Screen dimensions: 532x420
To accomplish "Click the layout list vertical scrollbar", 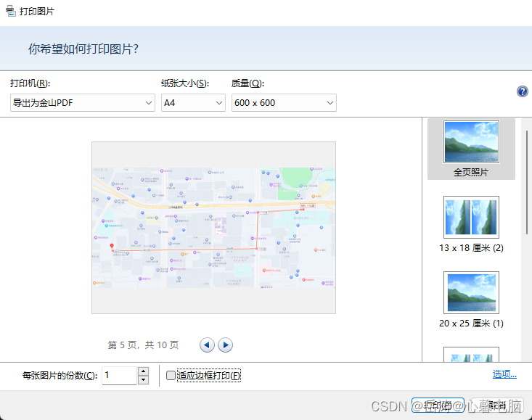I will 527,182.
